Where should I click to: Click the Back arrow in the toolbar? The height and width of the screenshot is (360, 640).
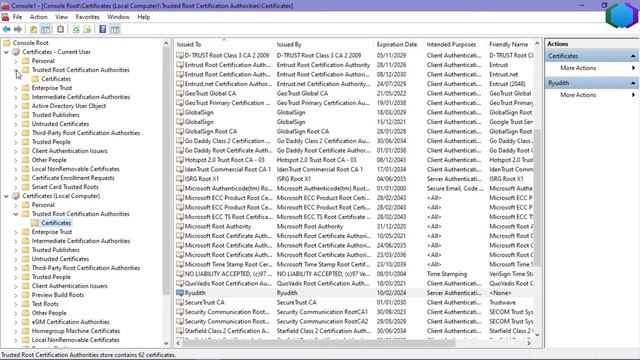[7, 29]
